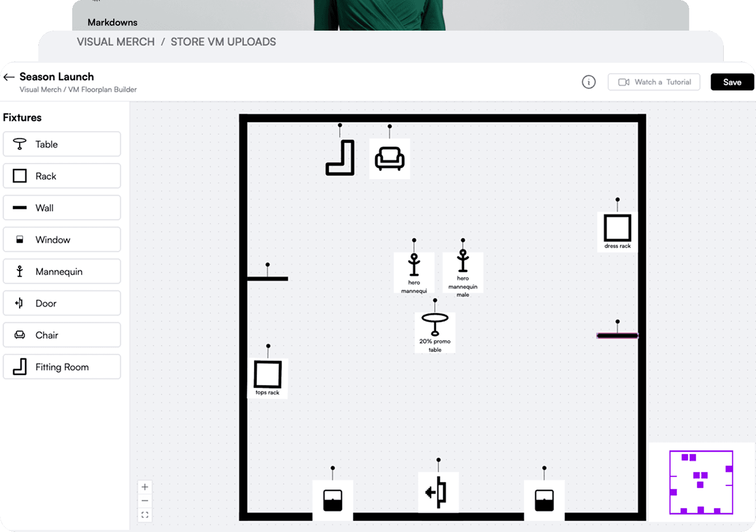Select the tops rack on canvas
Image resolution: width=756 pixels, height=532 pixels.
click(x=267, y=375)
